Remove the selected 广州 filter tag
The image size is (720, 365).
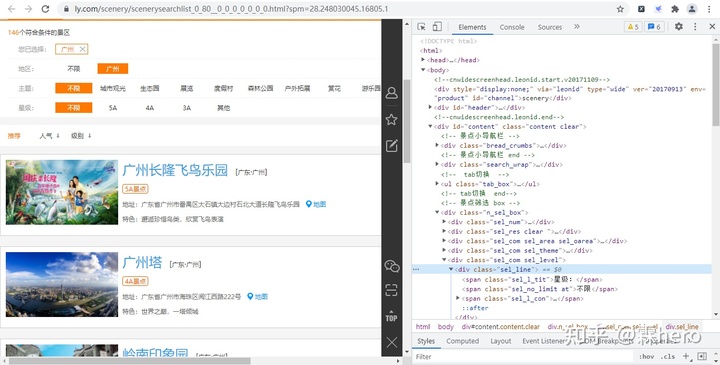82,49
